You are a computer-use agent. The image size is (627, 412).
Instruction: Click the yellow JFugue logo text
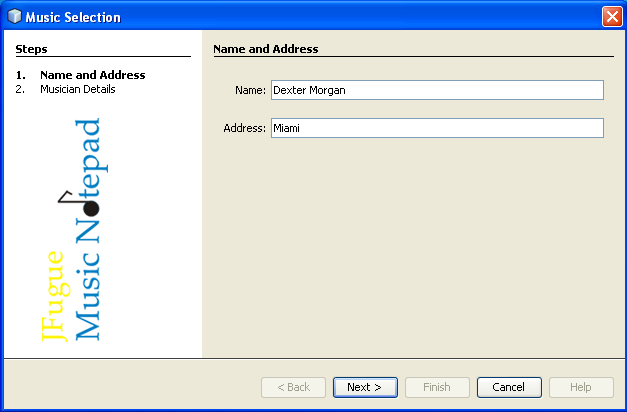54,297
